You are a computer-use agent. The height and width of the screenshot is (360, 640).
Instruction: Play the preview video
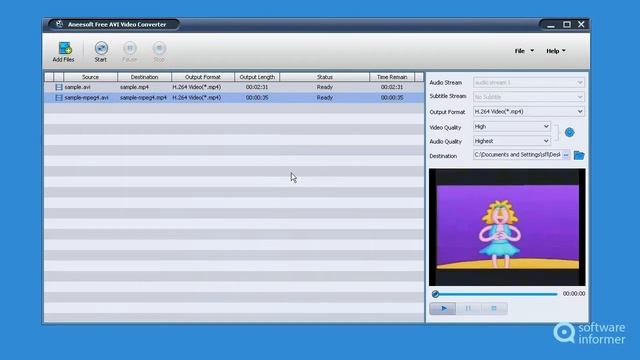point(443,309)
